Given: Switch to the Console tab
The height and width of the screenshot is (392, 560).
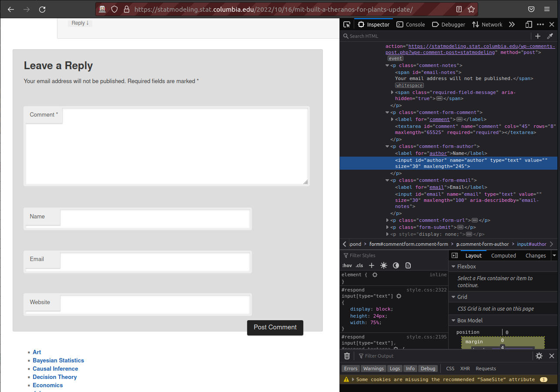Looking at the screenshot, I should [x=411, y=25].
